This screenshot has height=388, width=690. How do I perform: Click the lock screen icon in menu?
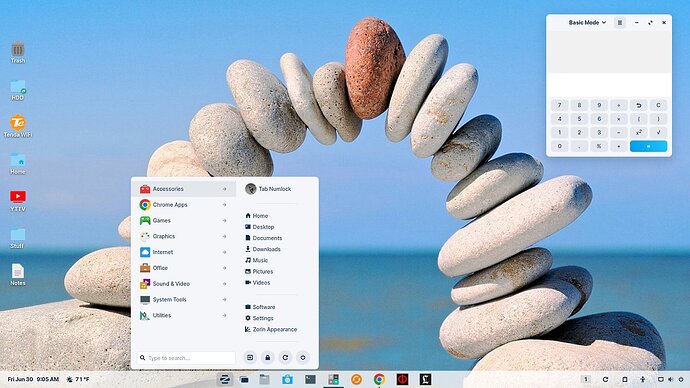point(268,358)
